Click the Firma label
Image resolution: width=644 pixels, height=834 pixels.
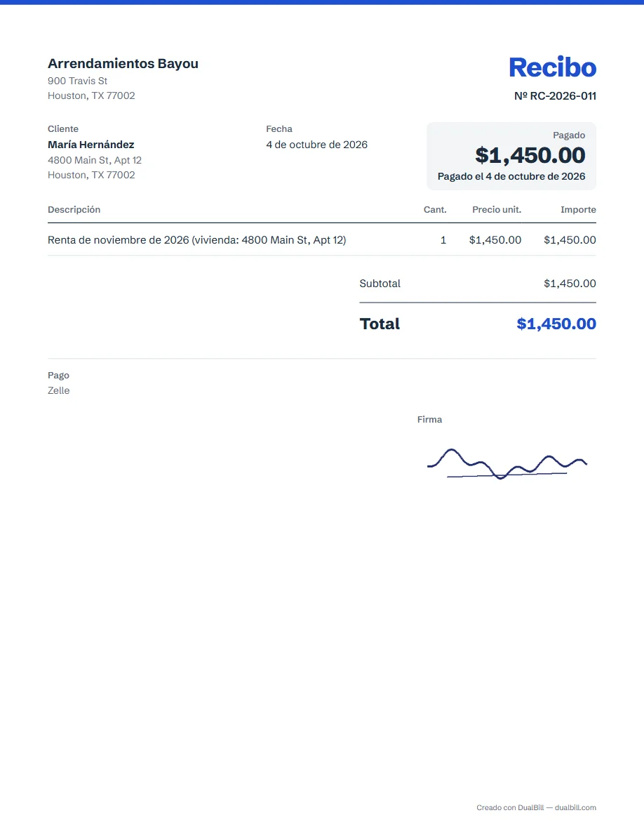coord(429,420)
